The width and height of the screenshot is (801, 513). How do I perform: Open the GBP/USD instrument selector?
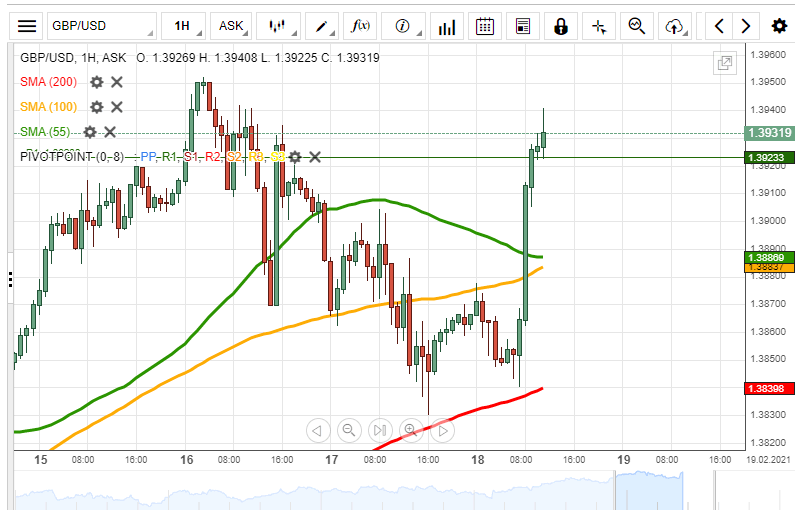coord(102,26)
